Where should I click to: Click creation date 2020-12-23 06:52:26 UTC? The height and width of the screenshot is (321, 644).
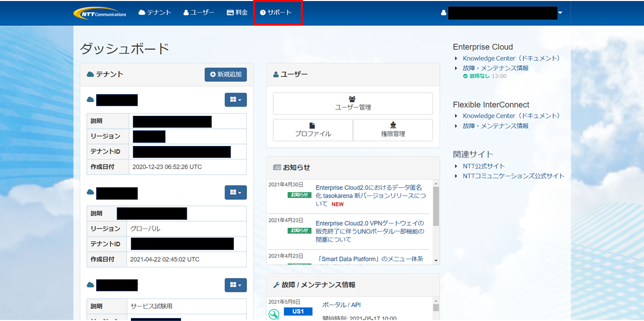pyautogui.click(x=167, y=167)
